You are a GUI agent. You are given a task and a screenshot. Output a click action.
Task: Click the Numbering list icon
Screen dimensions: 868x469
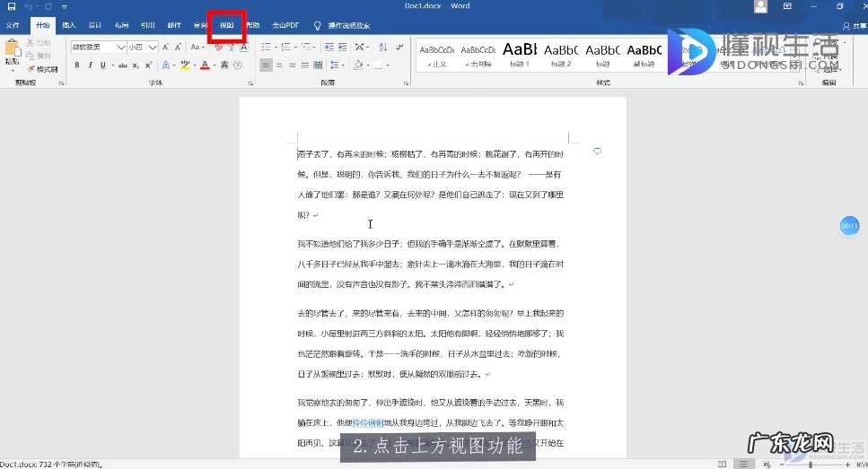coord(286,47)
